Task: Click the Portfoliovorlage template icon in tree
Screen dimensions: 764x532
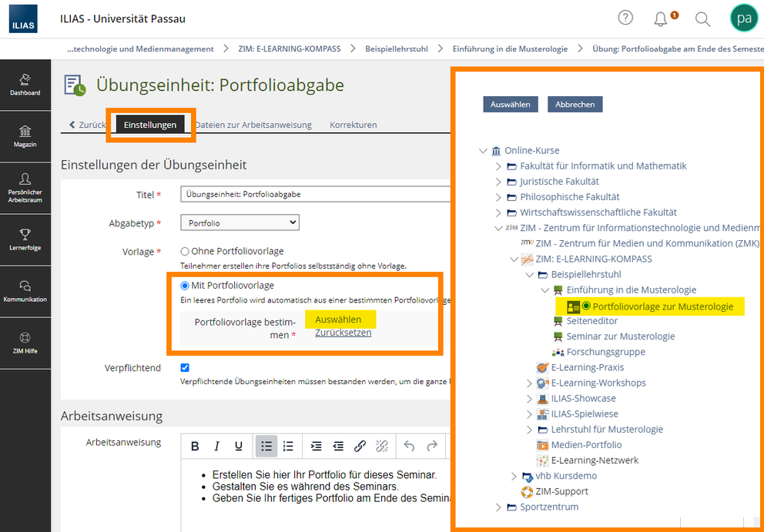Action: [x=574, y=306]
